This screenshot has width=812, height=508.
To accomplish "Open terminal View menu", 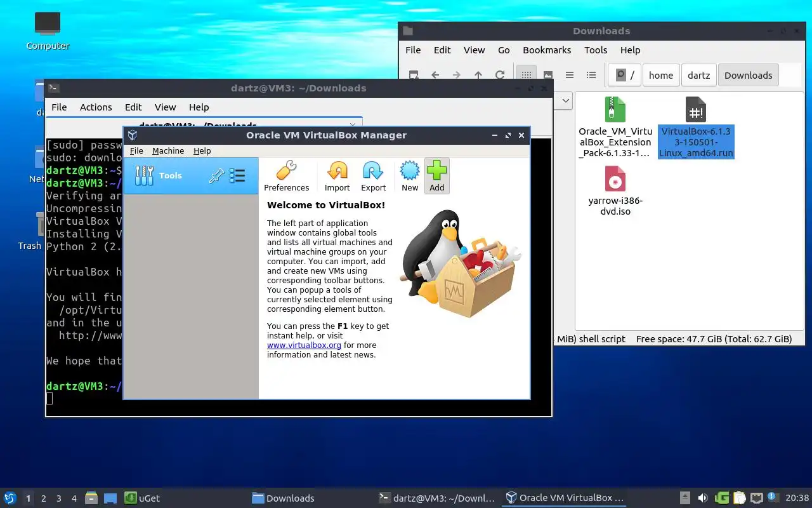I will pos(165,107).
